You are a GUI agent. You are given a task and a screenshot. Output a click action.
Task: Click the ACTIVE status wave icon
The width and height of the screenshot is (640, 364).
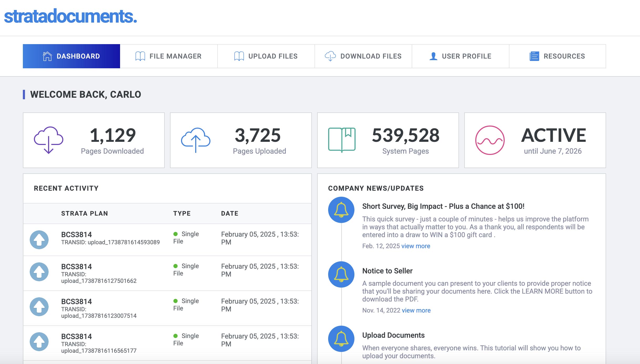490,140
